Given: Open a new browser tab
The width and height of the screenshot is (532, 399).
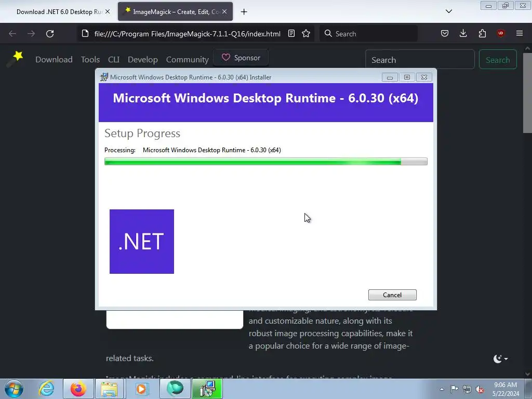Looking at the screenshot, I should 244,12.
